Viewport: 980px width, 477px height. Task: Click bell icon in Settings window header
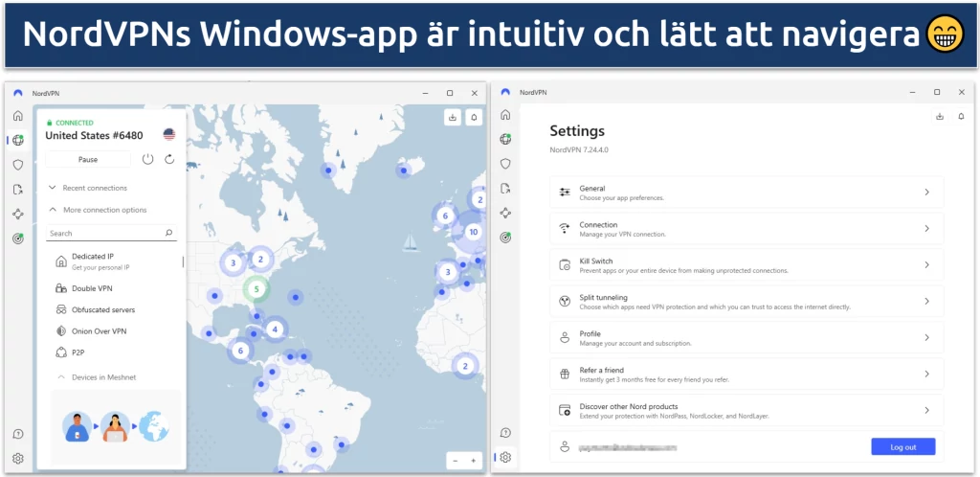tap(961, 116)
